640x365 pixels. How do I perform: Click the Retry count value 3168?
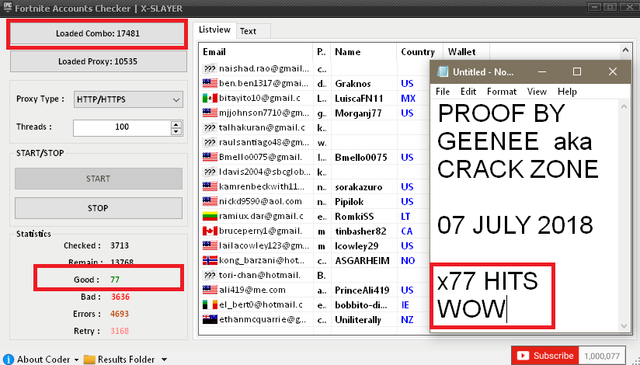119,331
